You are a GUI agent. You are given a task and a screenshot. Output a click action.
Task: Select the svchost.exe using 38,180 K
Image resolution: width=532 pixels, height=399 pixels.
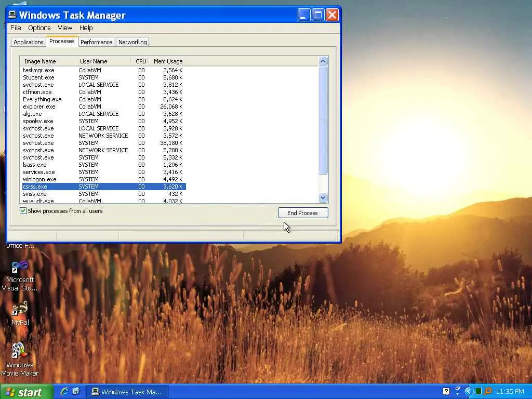(x=103, y=143)
